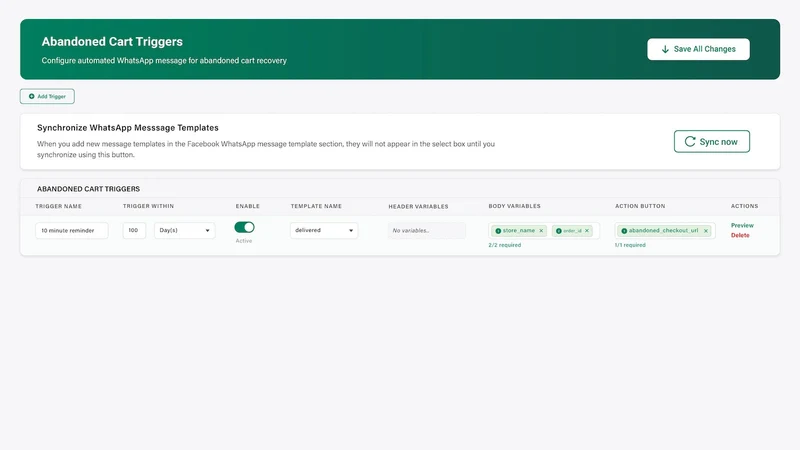Click the Preview action link
The width and height of the screenshot is (800, 450).
point(742,225)
